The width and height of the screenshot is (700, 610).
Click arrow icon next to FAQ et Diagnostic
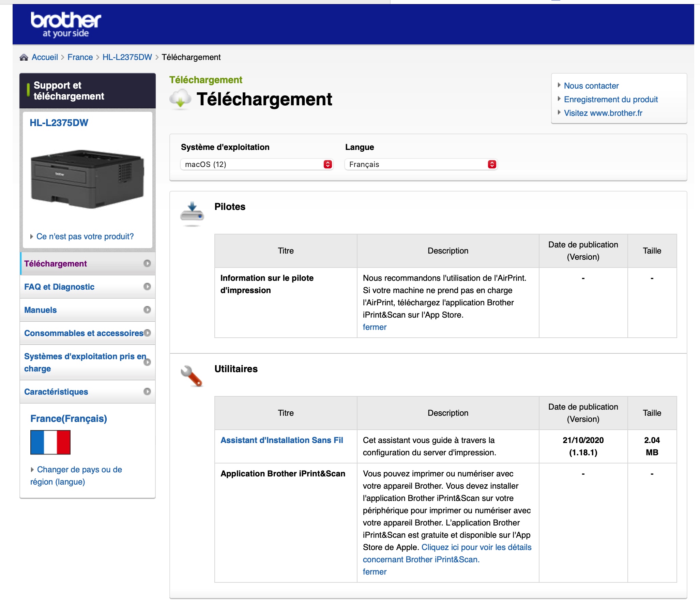pyautogui.click(x=147, y=287)
